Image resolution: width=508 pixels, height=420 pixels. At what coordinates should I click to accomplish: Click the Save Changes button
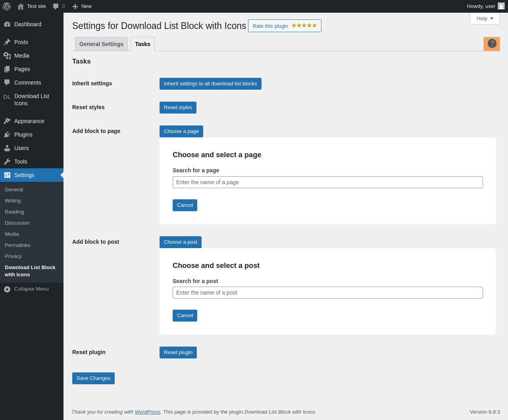pos(93,378)
